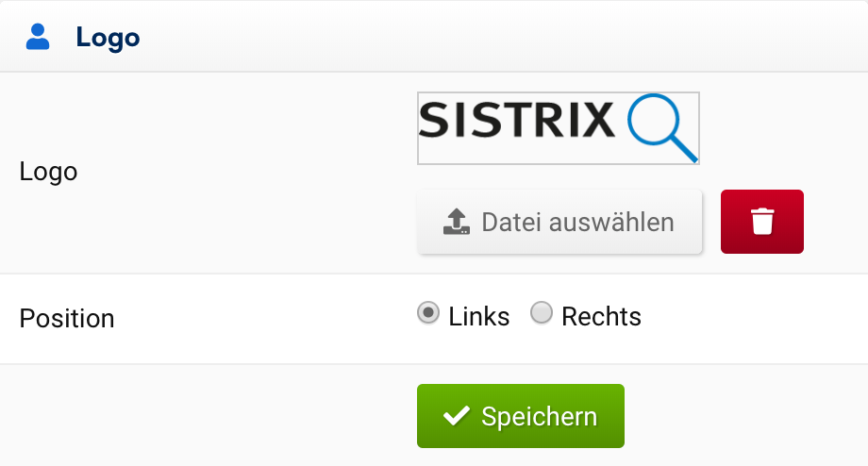This screenshot has width=868, height=466.
Task: Click the upload icon beside Datei auswählen
Action: click(x=456, y=222)
